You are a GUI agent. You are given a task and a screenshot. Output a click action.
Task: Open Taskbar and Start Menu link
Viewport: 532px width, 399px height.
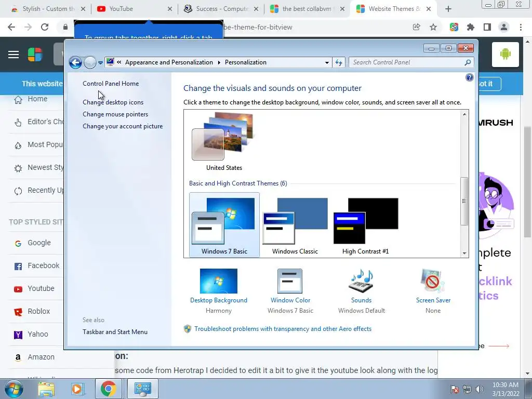pos(115,332)
